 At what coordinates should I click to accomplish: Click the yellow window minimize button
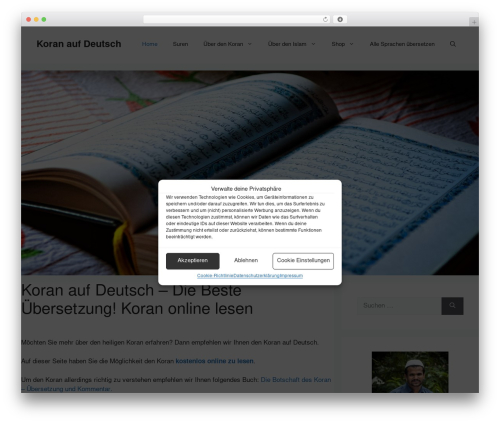[x=36, y=20]
